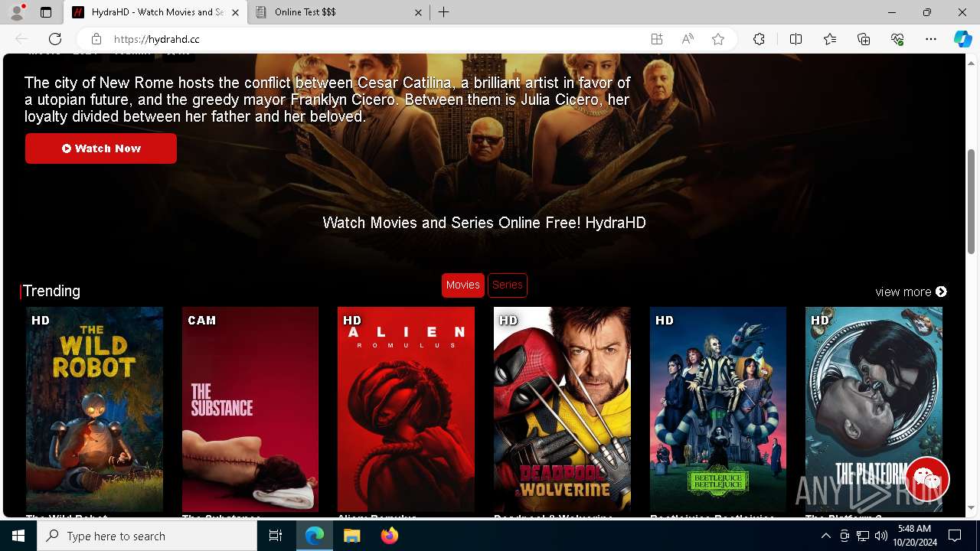980x551 pixels.
Task: Open the tab actions menu icon
Action: pyautogui.click(x=46, y=12)
